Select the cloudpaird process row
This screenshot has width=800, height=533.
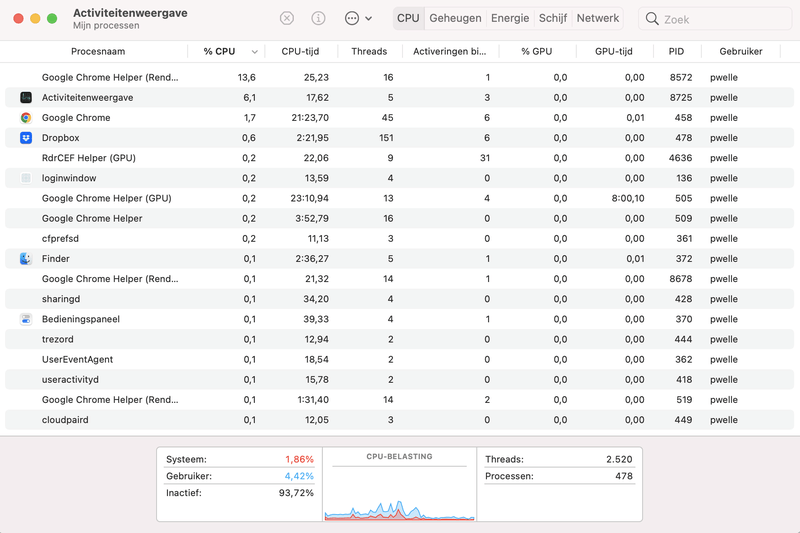click(399, 420)
